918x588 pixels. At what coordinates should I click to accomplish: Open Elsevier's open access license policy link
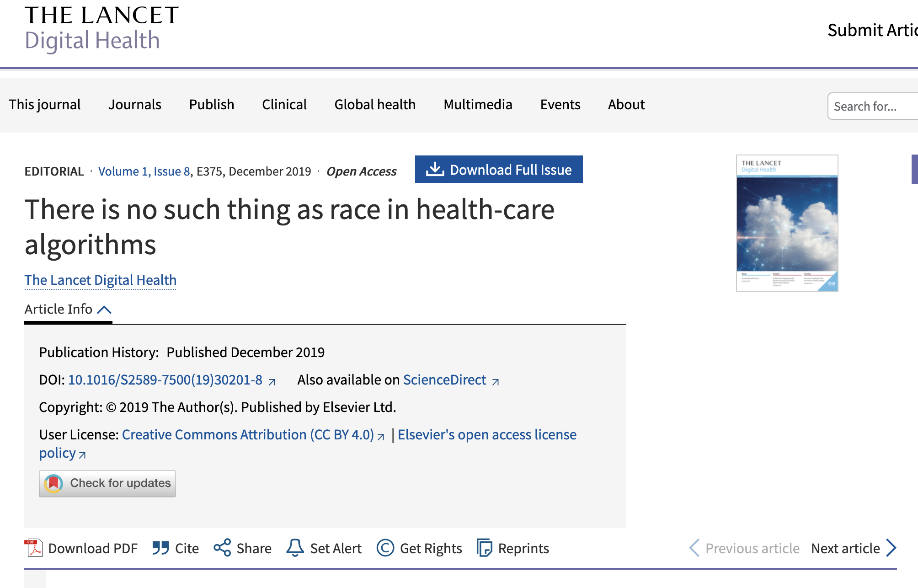point(487,435)
